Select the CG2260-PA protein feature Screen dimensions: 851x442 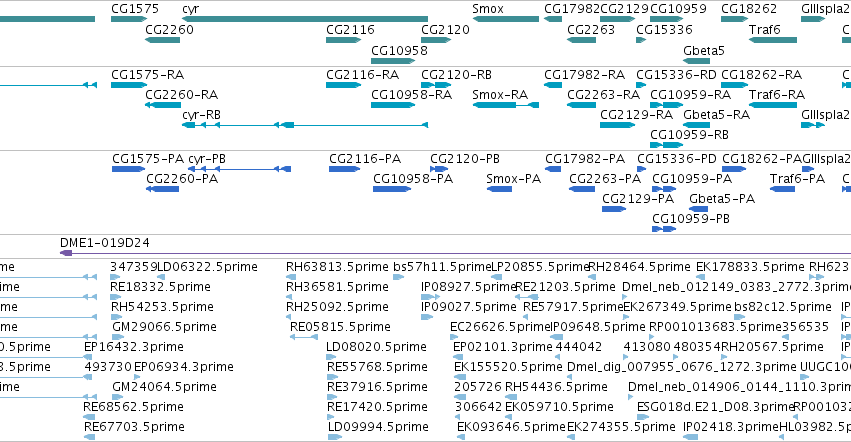point(162,189)
